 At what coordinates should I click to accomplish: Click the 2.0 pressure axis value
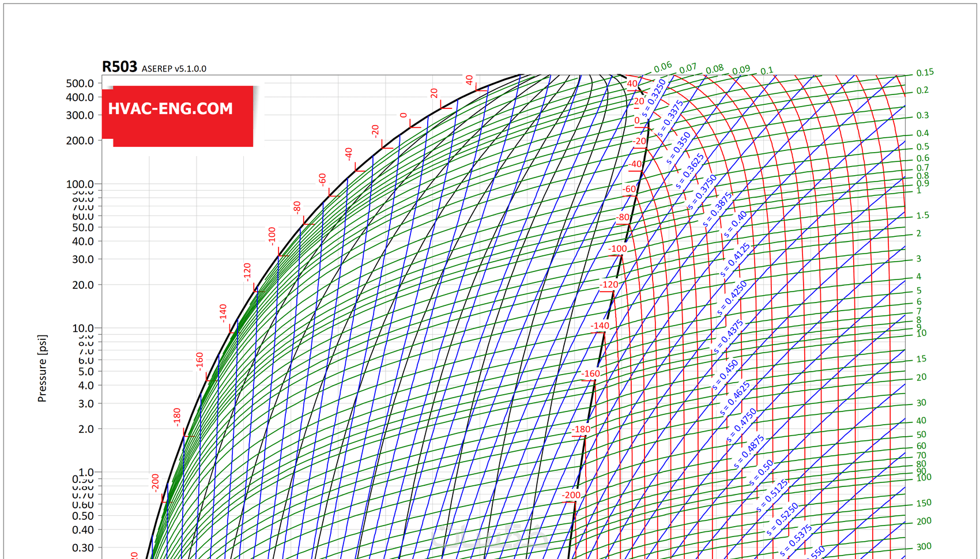coord(86,429)
